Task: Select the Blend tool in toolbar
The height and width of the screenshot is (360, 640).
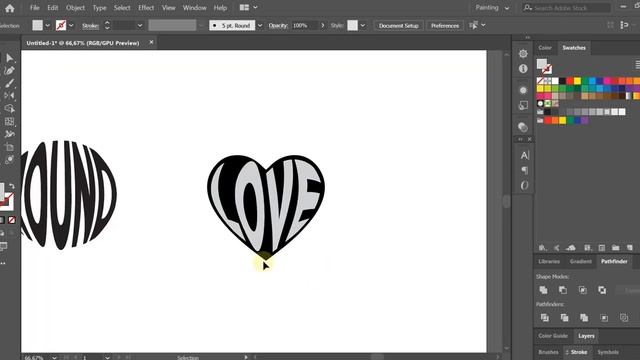Action: coord(9,160)
